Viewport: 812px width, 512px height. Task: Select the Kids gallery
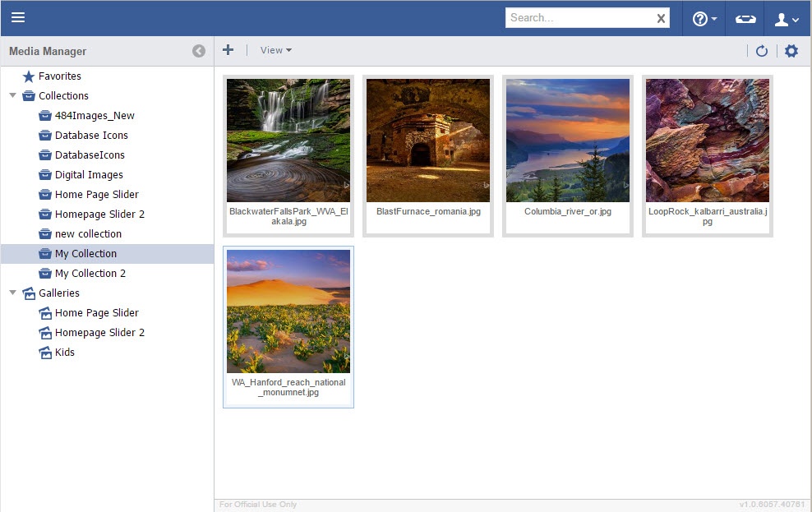tap(64, 352)
